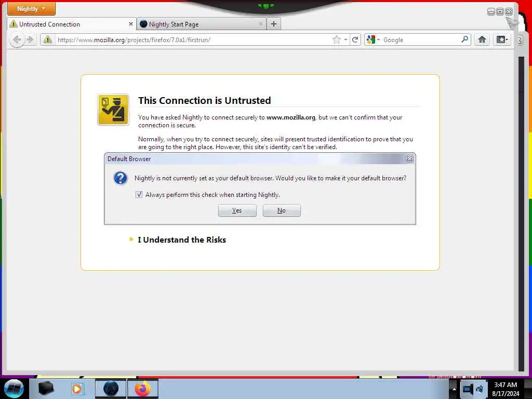Open a new tab with plus button
The height and width of the screenshot is (399, 532).
[x=274, y=24]
